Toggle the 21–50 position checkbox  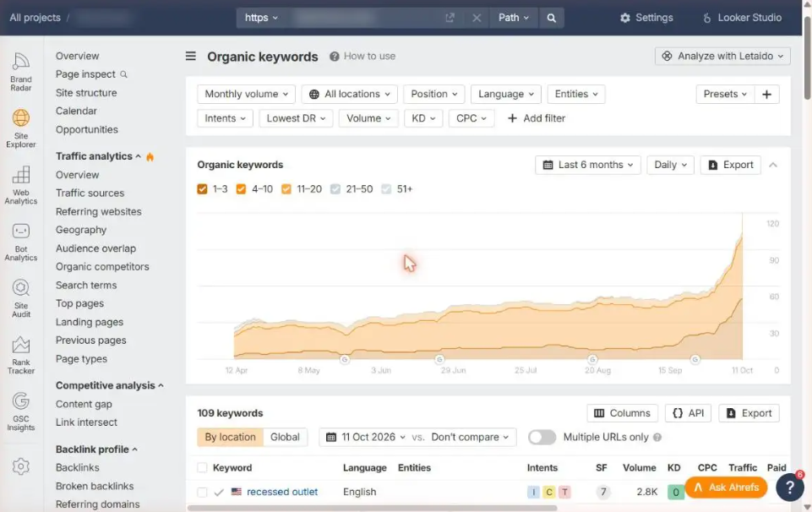pyautogui.click(x=335, y=189)
